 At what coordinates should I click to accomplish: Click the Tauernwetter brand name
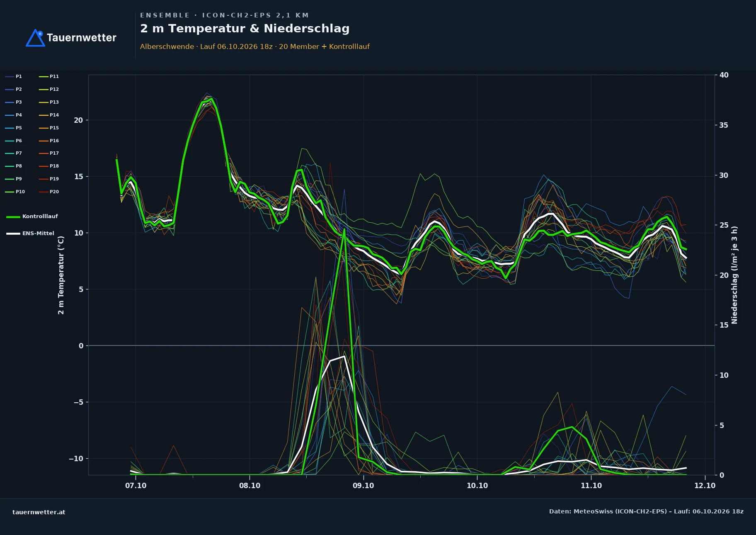[x=82, y=38]
